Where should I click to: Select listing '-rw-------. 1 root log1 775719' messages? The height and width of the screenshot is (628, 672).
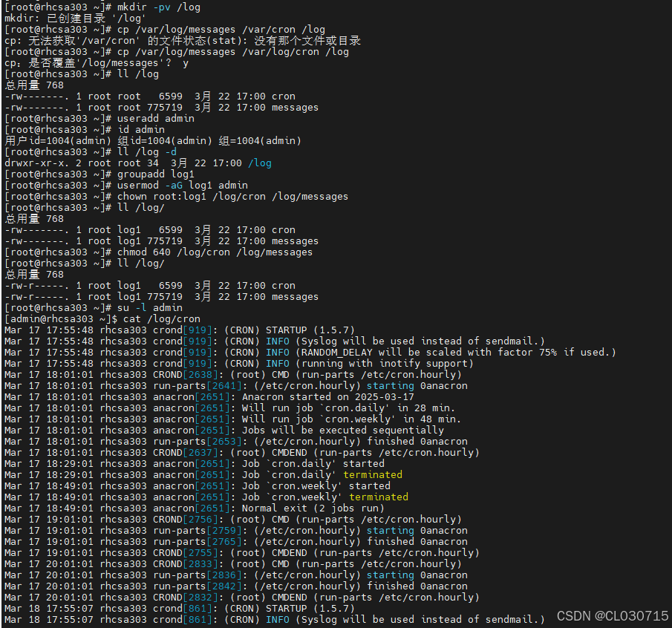tap(162, 241)
